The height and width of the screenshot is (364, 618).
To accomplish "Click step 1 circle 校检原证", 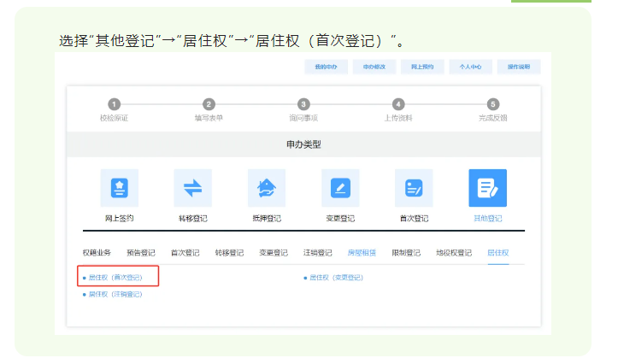I will [x=114, y=104].
